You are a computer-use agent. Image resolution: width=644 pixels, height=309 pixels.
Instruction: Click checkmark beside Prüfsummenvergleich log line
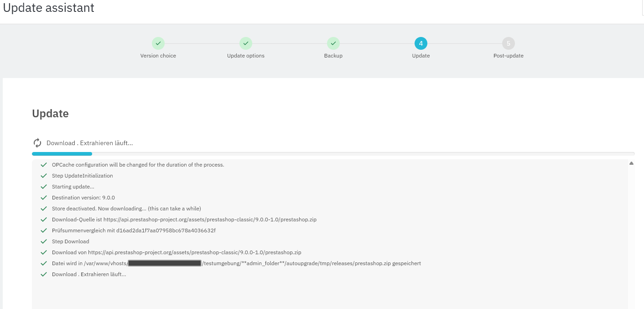tap(44, 230)
